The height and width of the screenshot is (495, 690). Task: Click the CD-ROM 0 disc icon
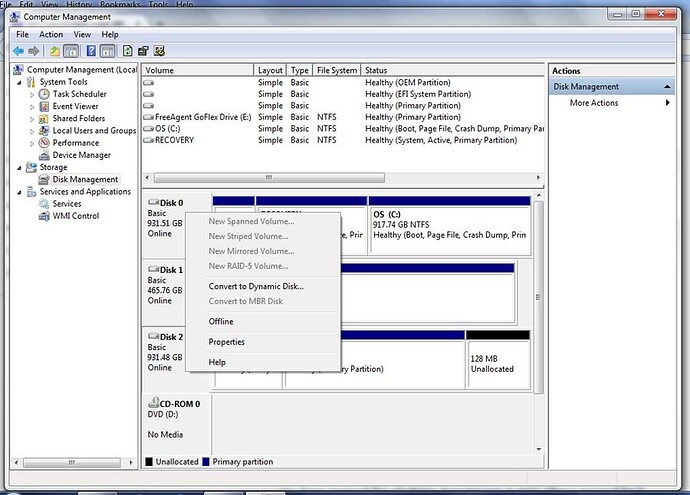click(x=154, y=403)
